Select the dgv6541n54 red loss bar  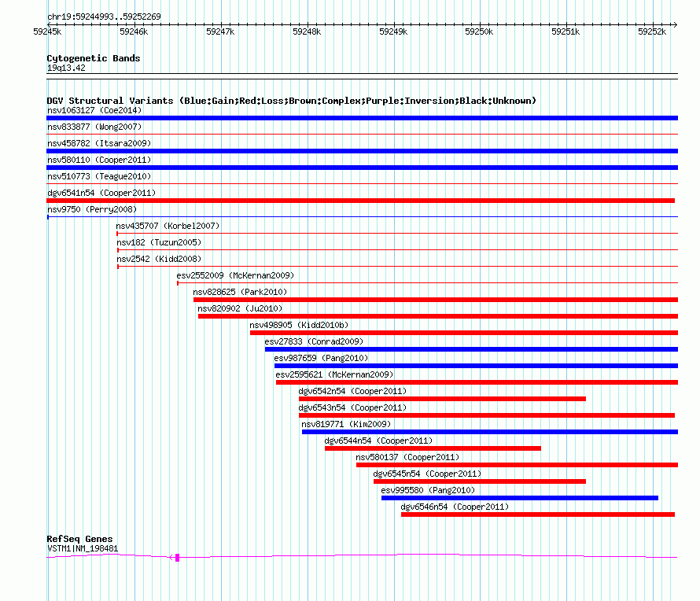point(361,201)
